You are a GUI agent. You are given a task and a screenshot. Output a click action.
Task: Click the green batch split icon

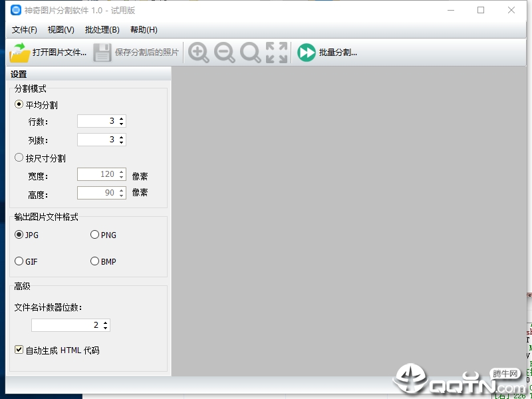(307, 53)
